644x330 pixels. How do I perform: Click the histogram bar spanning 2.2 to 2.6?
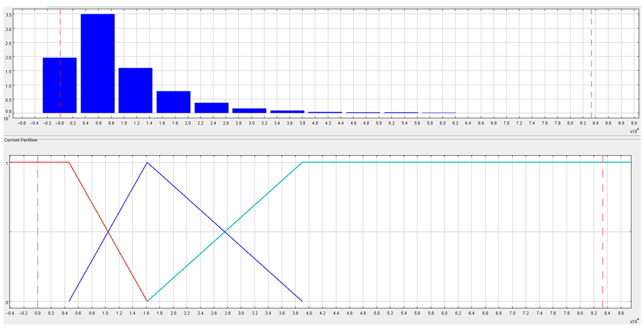211,108
